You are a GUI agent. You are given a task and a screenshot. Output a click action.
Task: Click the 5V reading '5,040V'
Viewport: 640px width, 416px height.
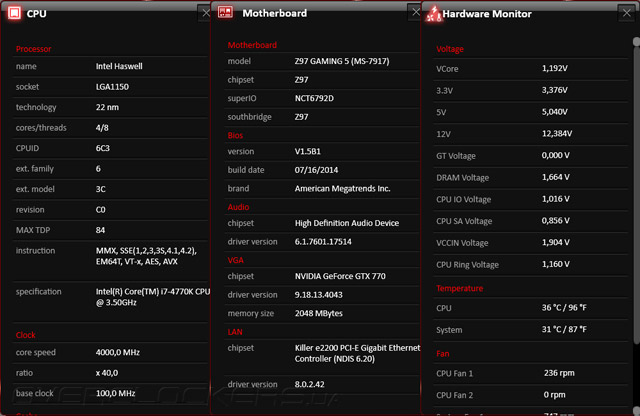click(554, 112)
